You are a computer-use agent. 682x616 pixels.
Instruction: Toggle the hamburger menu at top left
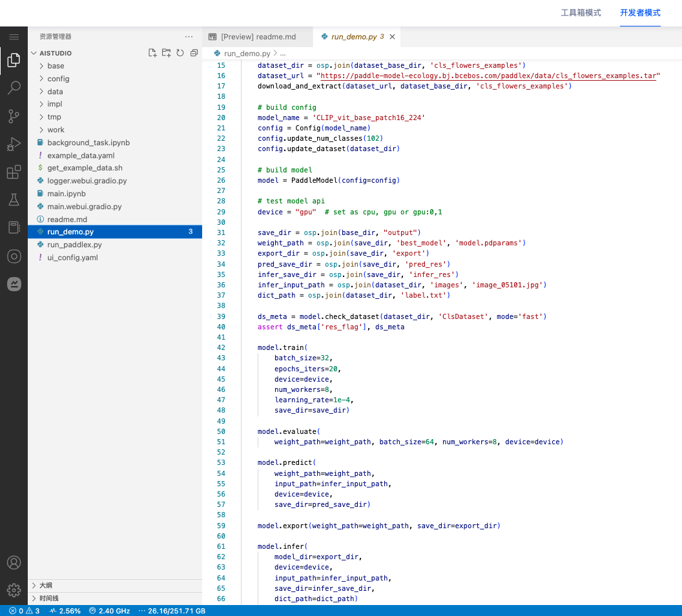(14, 37)
